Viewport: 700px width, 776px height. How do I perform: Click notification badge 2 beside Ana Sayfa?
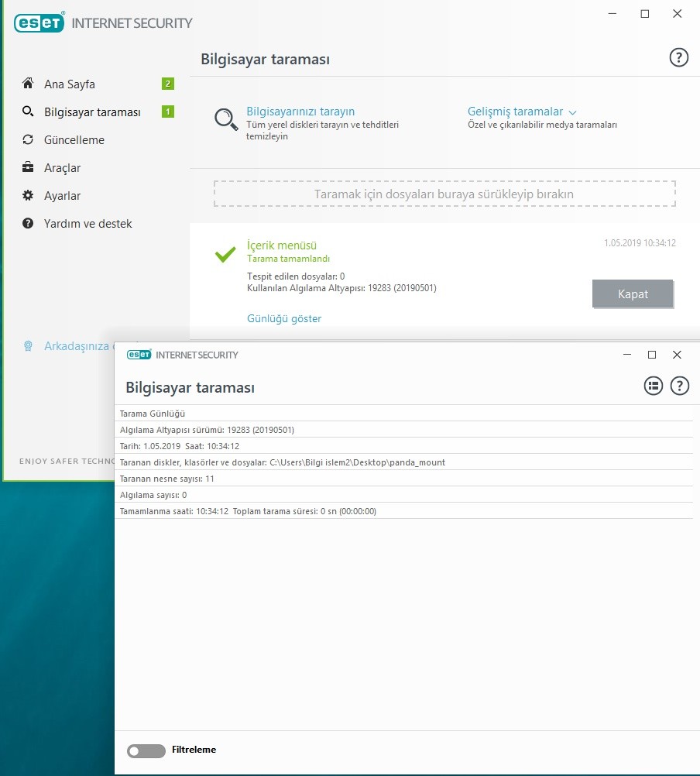click(168, 84)
